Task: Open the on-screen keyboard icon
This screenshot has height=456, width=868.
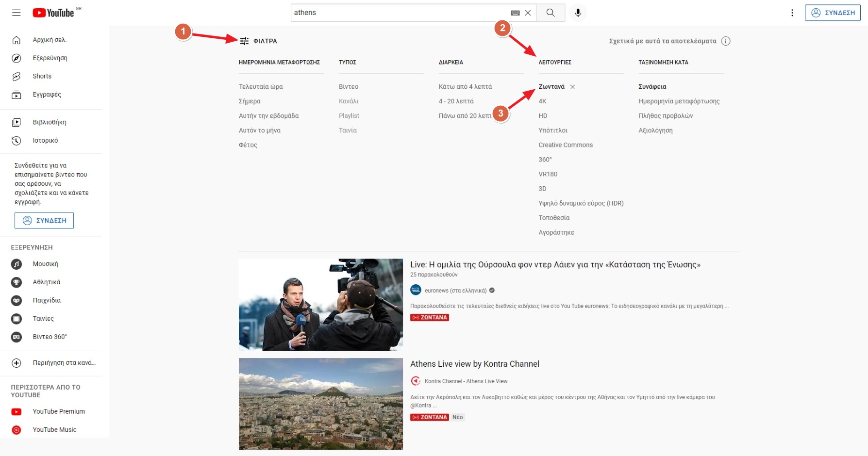Action: point(515,13)
